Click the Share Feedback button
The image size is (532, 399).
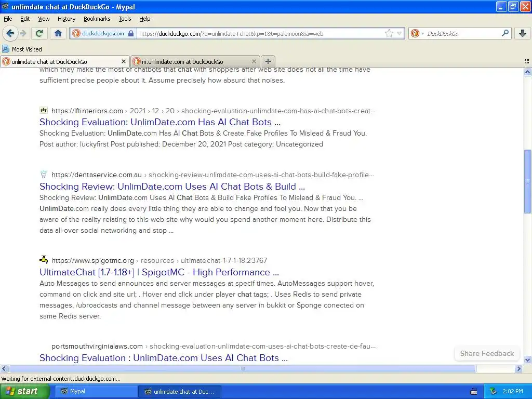pyautogui.click(x=487, y=353)
